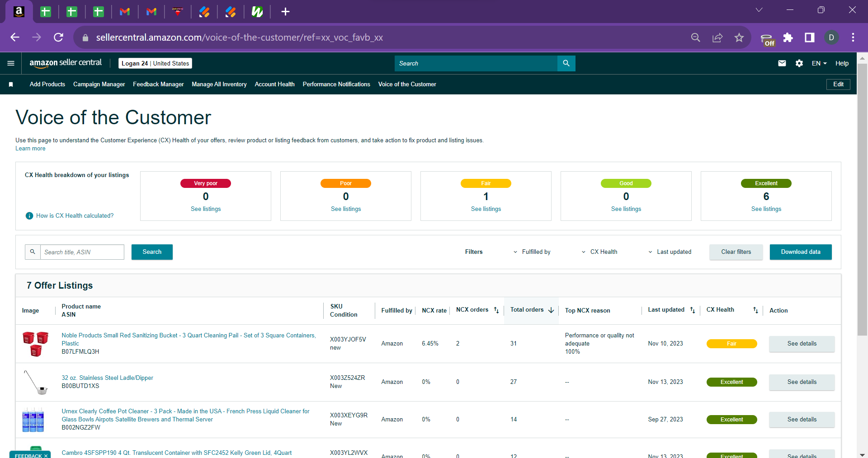This screenshot has height=458, width=868.
Task: Open the browser extensions puzzle icon
Action: click(x=788, y=37)
